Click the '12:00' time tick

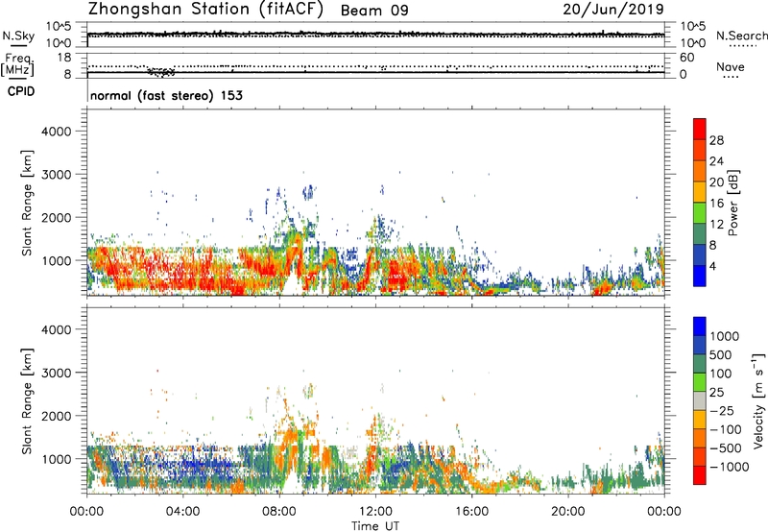375,512
